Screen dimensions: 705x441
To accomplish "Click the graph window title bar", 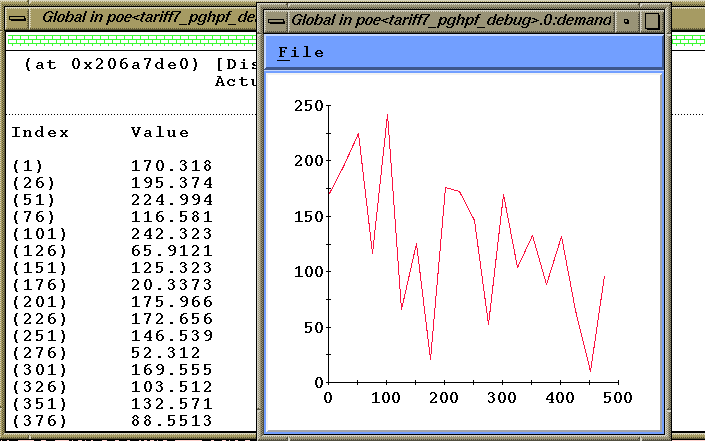I will (450, 20).
